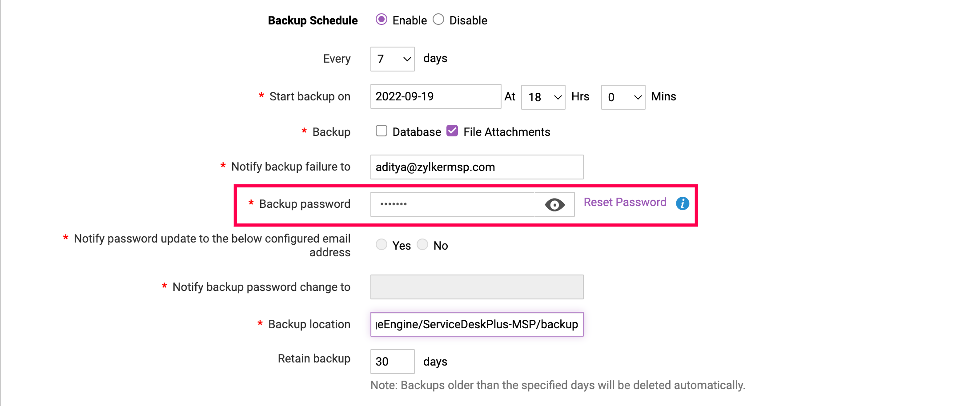Image resolution: width=980 pixels, height=406 pixels.
Task: Select the Disable backup schedule radio button
Action: [x=438, y=20]
